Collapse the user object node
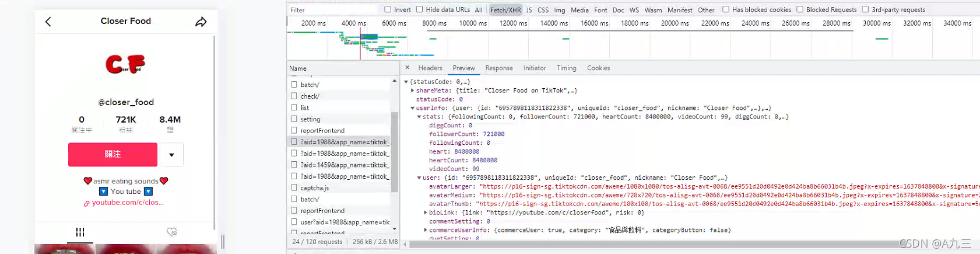 (x=419, y=178)
